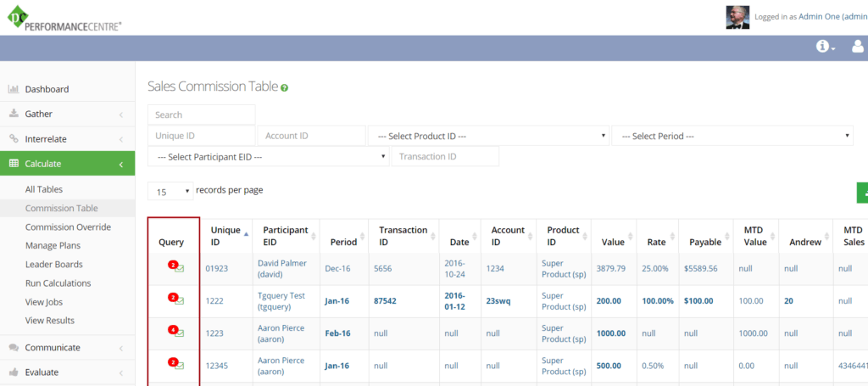Change the records per page dropdown
Screen dimensions: 868x386
point(170,192)
